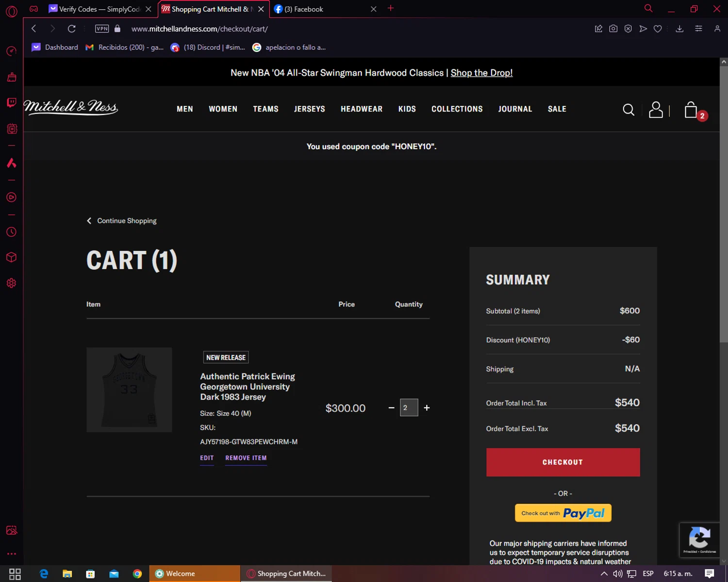Take a snapshot with camera icon
This screenshot has height=582, width=728.
tap(613, 29)
